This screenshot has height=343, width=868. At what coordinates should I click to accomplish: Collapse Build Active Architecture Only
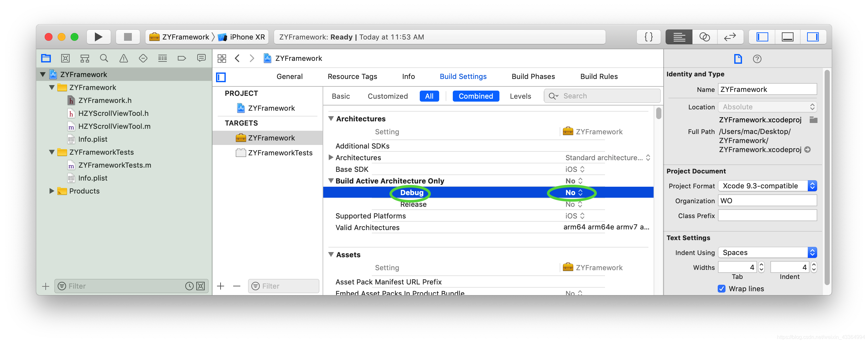[x=331, y=181]
